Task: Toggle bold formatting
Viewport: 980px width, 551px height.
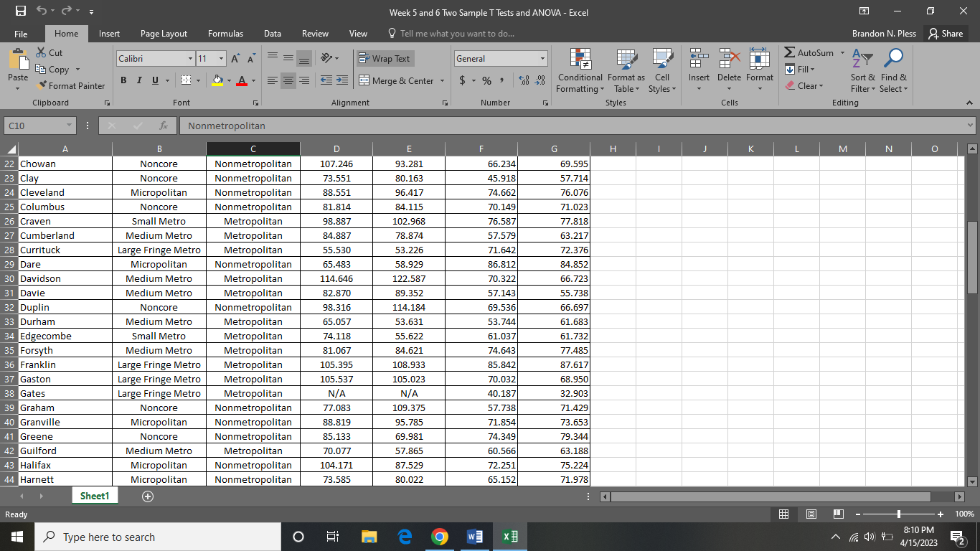Action: [123, 80]
